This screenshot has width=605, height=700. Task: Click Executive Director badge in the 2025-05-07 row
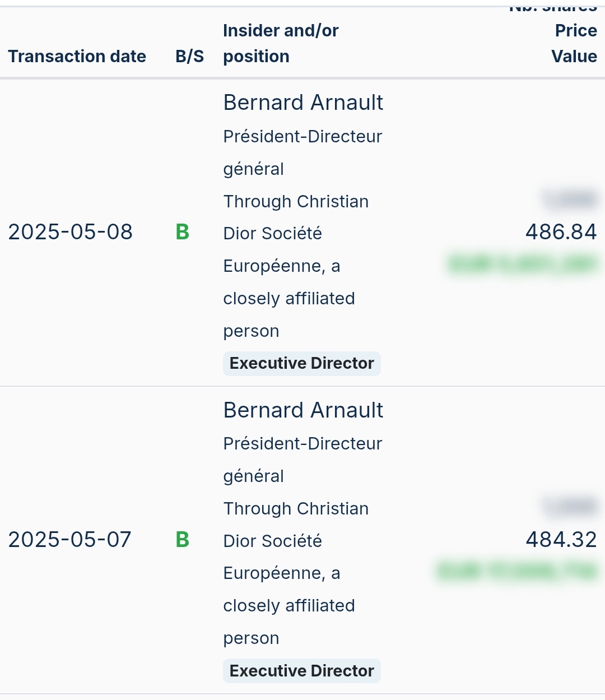point(301,671)
